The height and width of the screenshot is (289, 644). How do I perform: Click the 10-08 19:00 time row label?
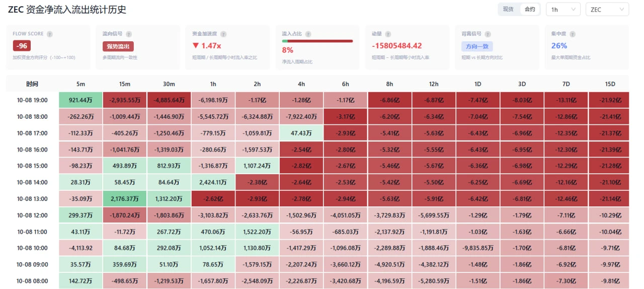click(32, 100)
